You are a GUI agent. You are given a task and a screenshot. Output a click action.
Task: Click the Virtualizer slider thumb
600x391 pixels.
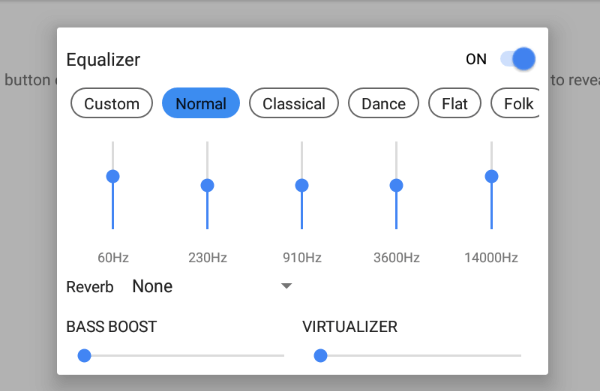pyautogui.click(x=320, y=355)
